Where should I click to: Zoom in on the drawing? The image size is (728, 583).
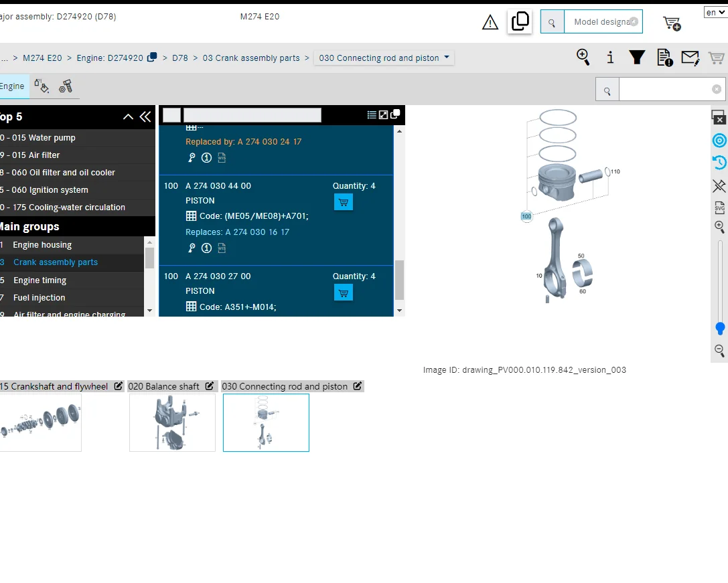(x=720, y=226)
